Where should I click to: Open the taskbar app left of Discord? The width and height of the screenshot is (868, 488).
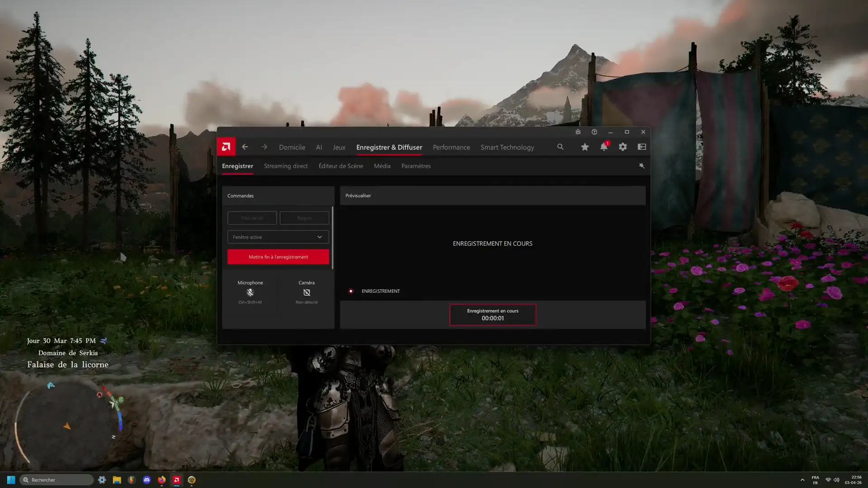(132, 480)
